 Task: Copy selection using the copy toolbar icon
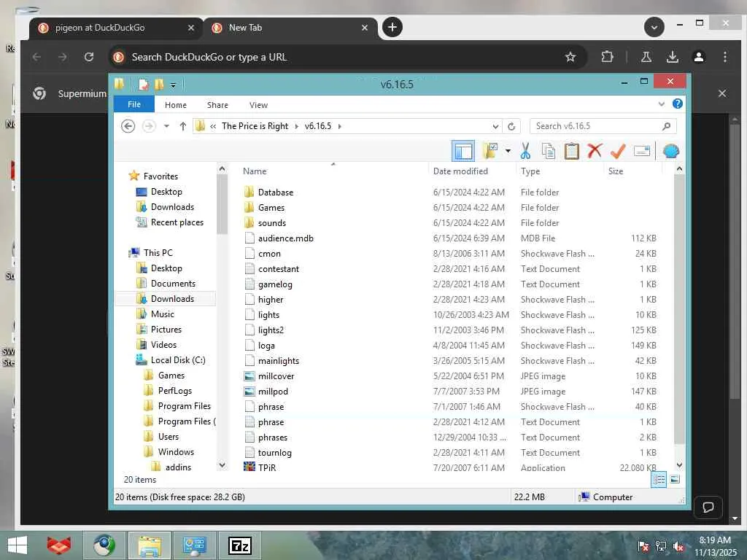coord(549,152)
